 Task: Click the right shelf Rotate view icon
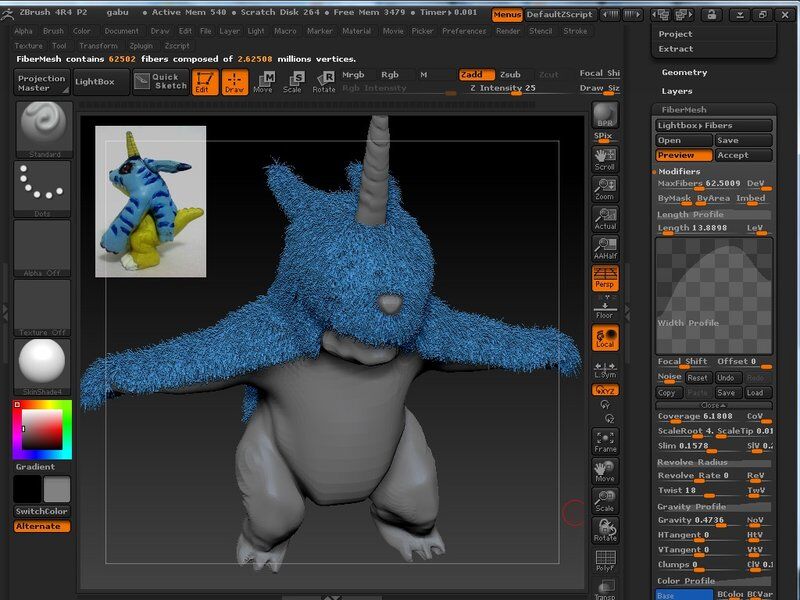(x=605, y=530)
